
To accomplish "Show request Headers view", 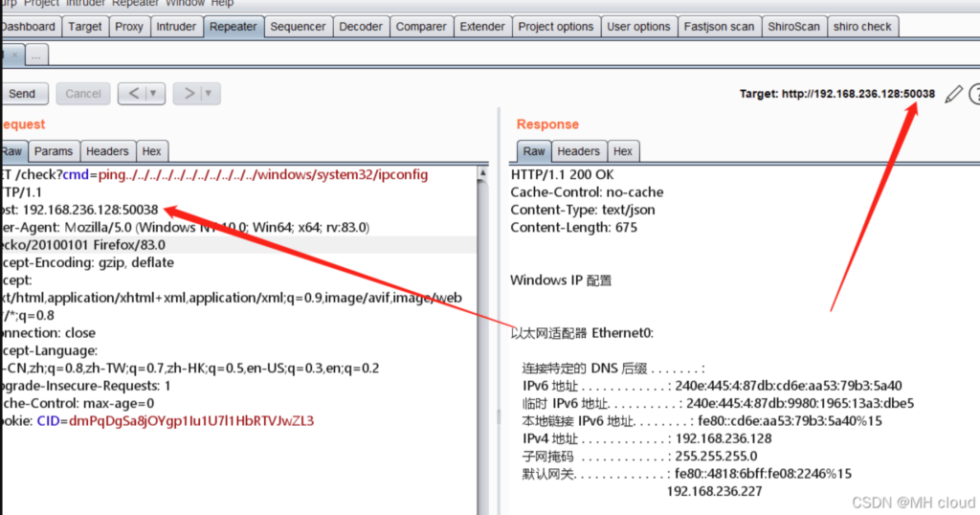I will (107, 151).
